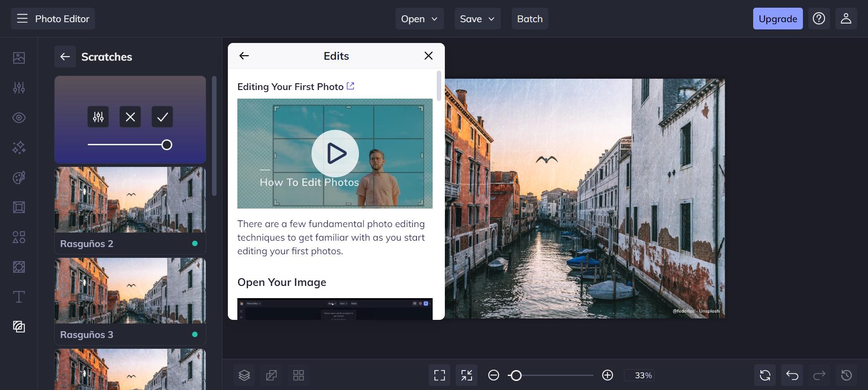Expand the Open dropdown

[420, 19]
